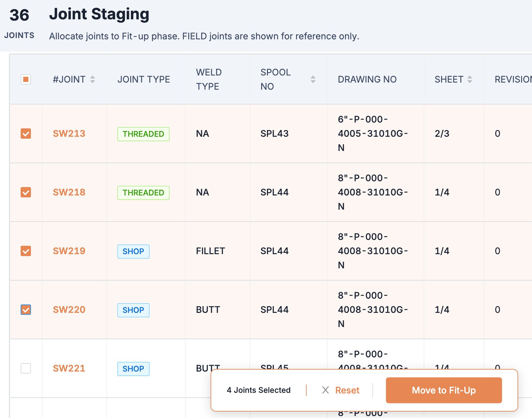Uncheck the SW218 row checkbox
The image size is (532, 418).
click(26, 192)
